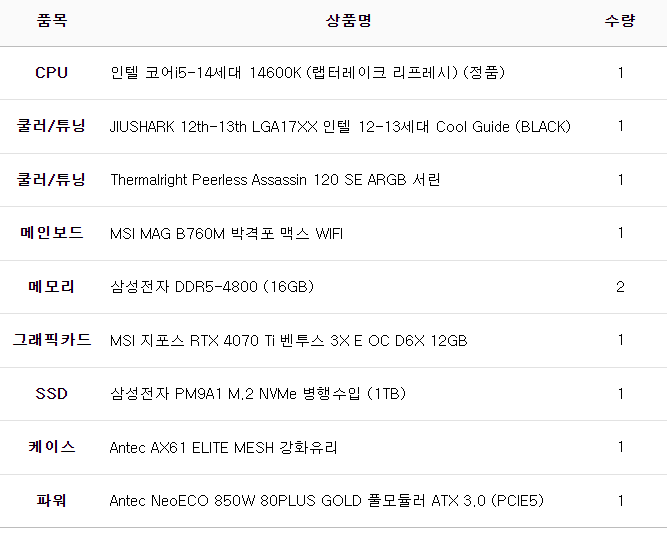Viewport: 667px width, 533px height.
Task: Click the 품목 column header
Action: (51, 21)
